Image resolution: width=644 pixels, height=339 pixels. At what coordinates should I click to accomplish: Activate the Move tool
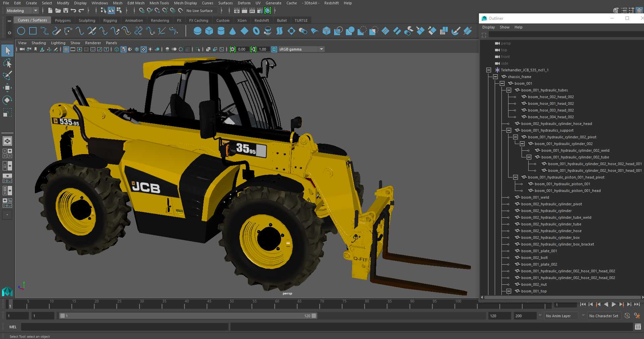7,88
